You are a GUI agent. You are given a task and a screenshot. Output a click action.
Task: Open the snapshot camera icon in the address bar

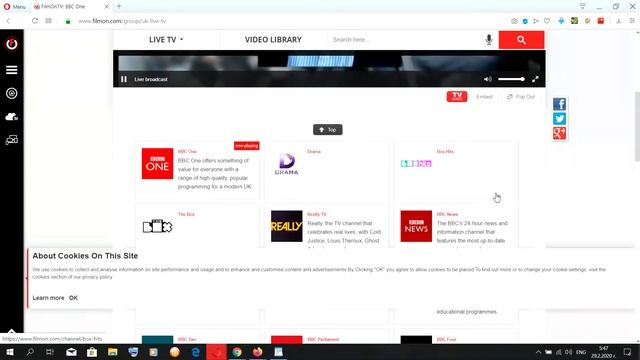pos(514,21)
